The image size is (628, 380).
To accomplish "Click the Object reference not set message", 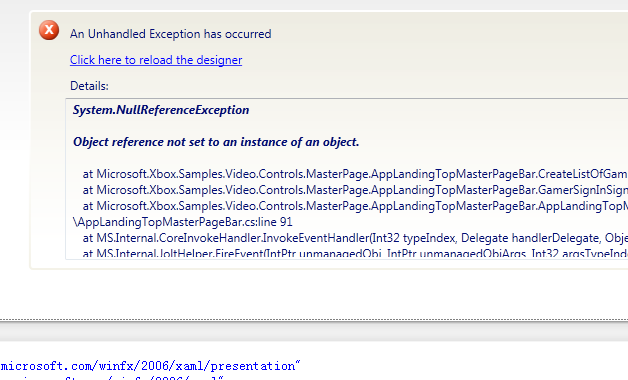I will 216,142.
